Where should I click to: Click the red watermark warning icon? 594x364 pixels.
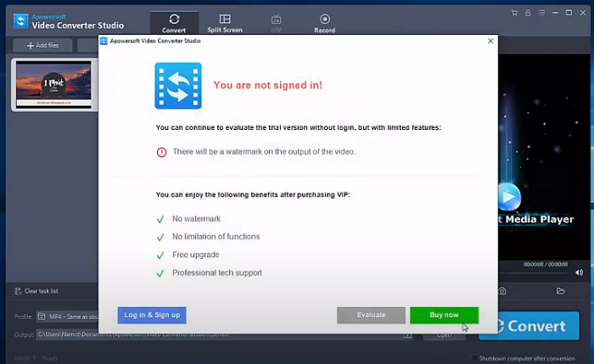click(x=161, y=152)
